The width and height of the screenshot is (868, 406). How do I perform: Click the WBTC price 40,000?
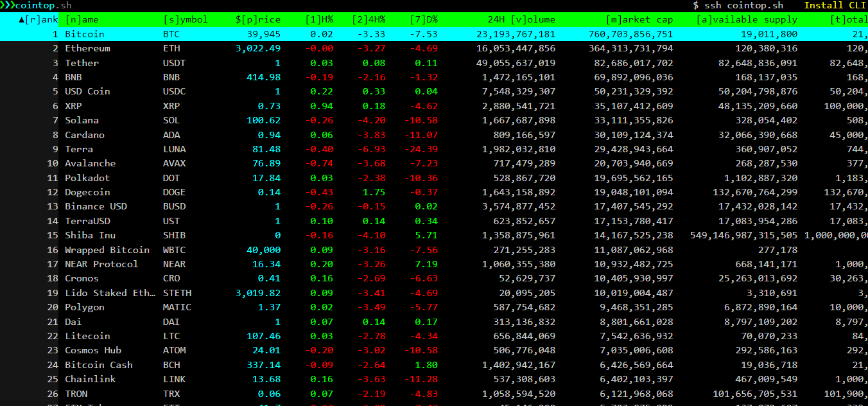coord(263,250)
